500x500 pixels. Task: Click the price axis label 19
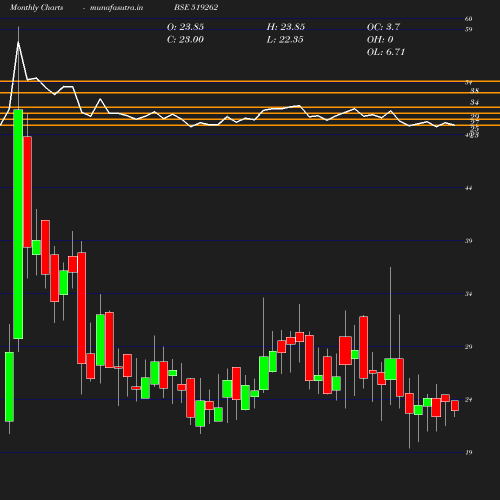click(x=469, y=453)
